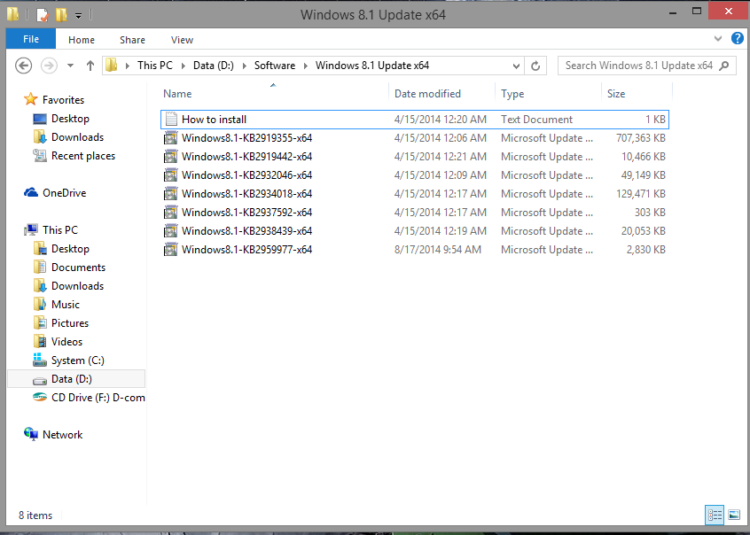Refresh the folder view
The image size is (750, 535).
tap(536, 66)
